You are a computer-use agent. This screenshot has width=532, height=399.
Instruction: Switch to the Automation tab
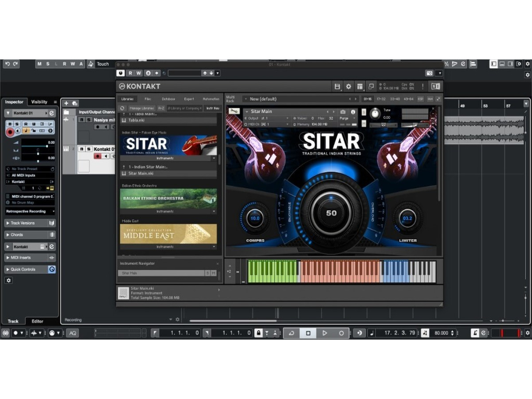pos(211,99)
